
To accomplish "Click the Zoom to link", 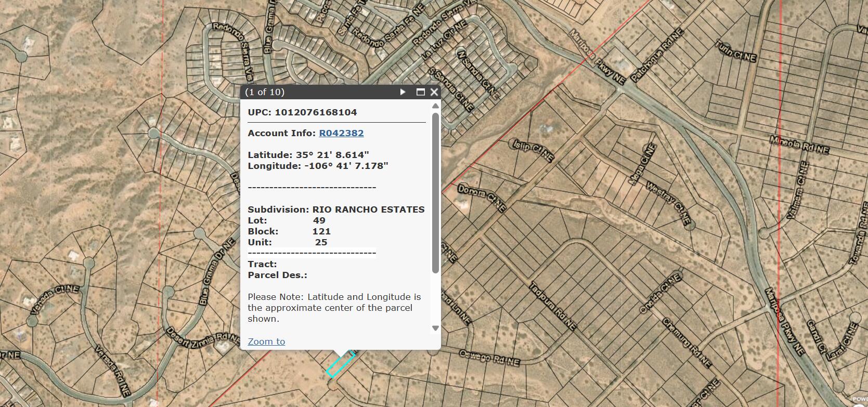I will (266, 342).
